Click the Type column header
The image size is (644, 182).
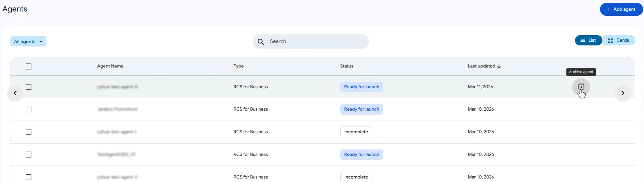(x=238, y=66)
